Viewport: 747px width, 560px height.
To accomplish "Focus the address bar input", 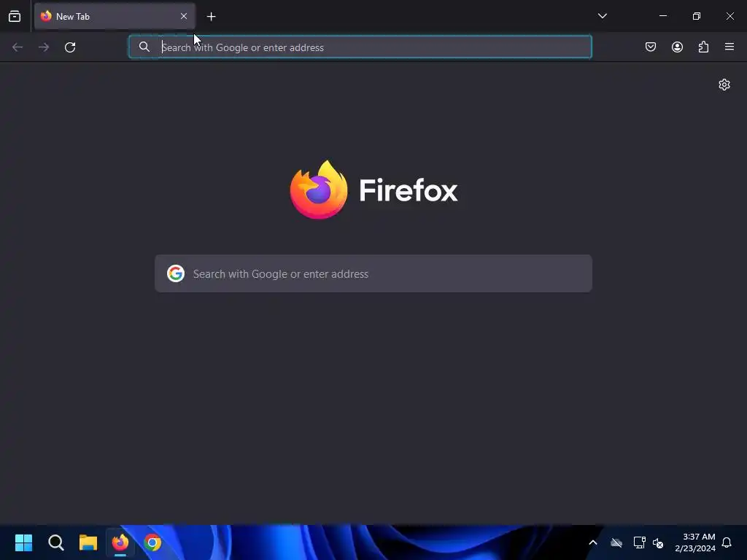I will click(360, 47).
